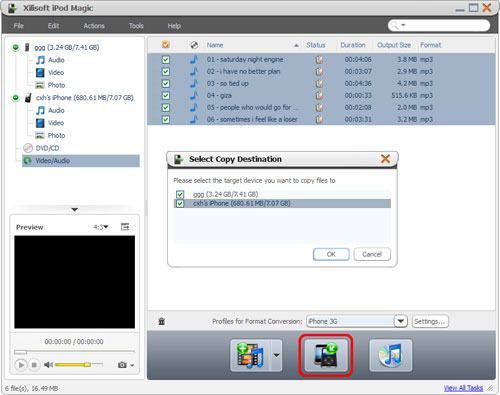Stop playback in the preview panel
This screenshot has width=500, height=395.
click(34, 365)
